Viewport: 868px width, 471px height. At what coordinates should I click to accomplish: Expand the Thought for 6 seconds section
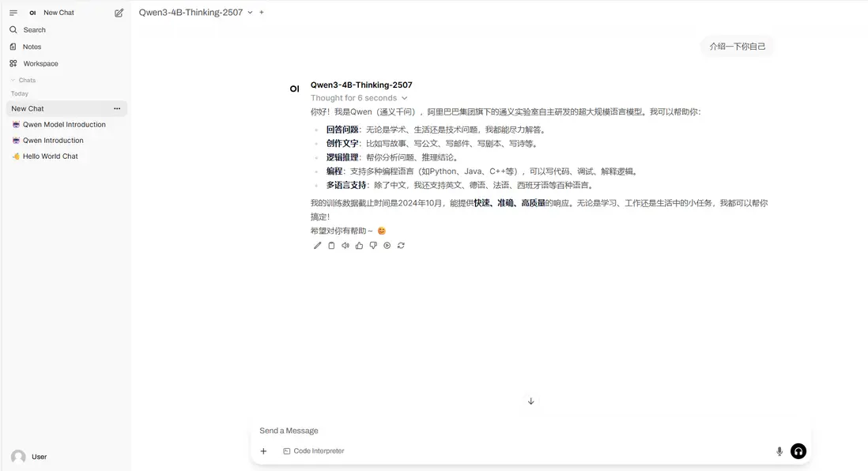click(x=359, y=98)
